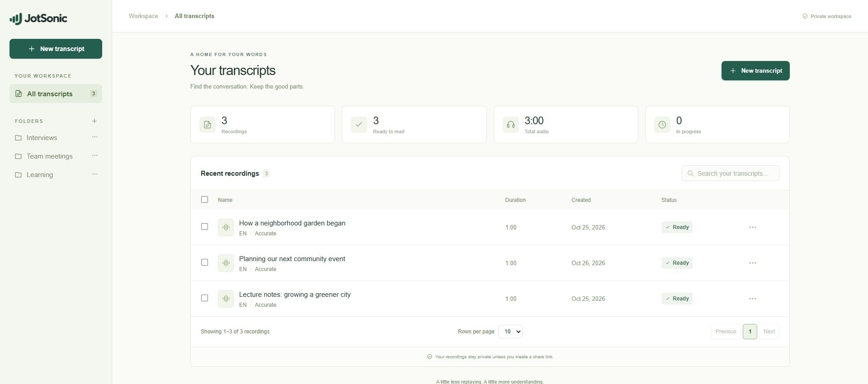
Task: Toggle the select-all checkbox in table header
Action: click(x=205, y=200)
